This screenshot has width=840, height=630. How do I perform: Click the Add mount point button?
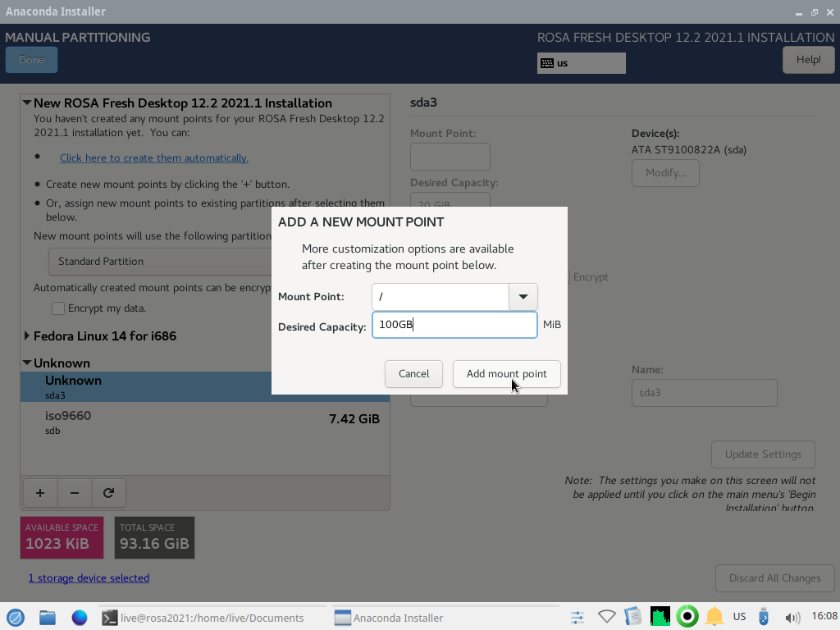pos(506,374)
